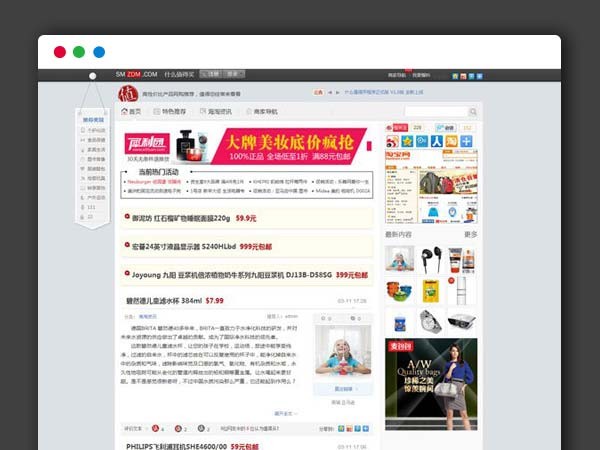Click the red site logo icon
The height and width of the screenshot is (450, 600).
[x=128, y=94]
